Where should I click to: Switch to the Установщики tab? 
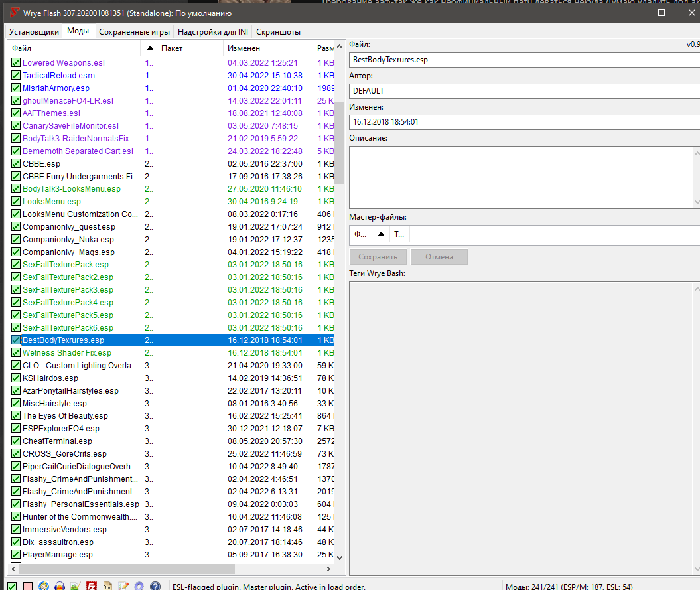(35, 32)
